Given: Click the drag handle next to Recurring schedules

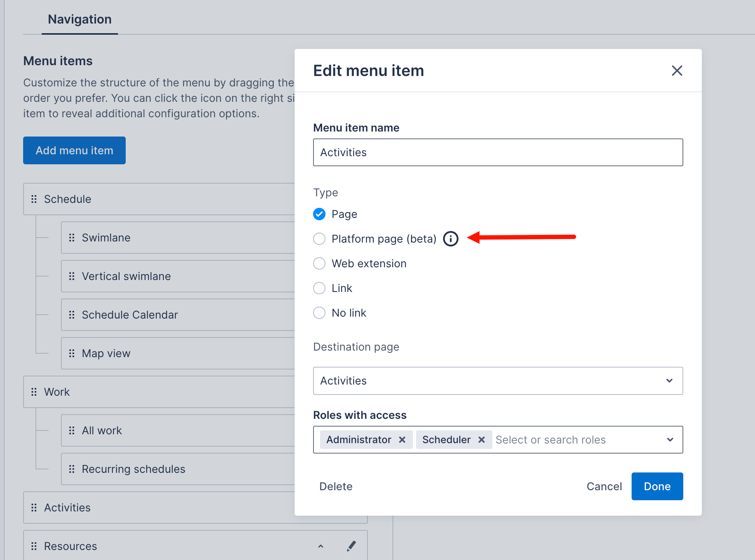Looking at the screenshot, I should (72, 469).
